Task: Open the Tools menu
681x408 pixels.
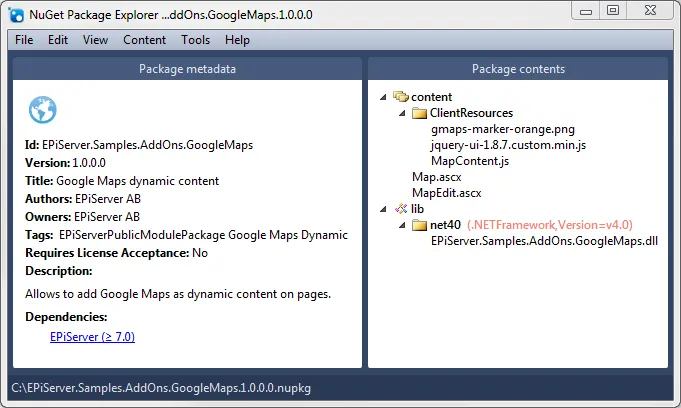Action: pyautogui.click(x=195, y=40)
